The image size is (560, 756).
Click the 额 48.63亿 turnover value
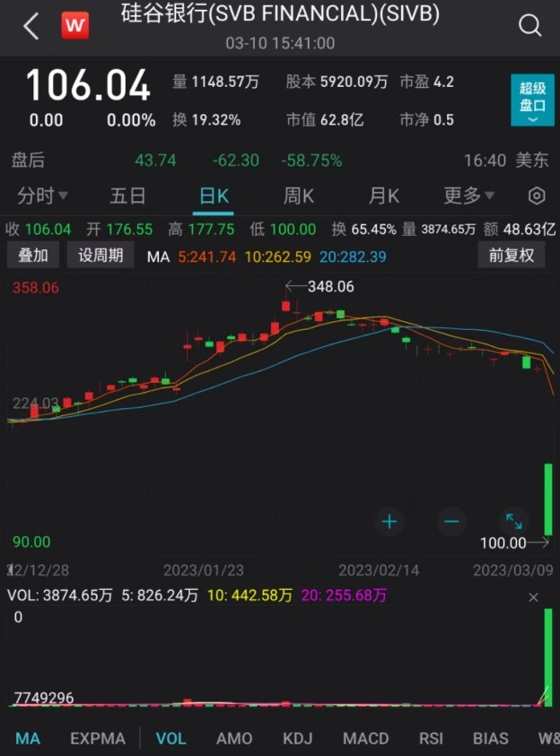pyautogui.click(x=519, y=229)
